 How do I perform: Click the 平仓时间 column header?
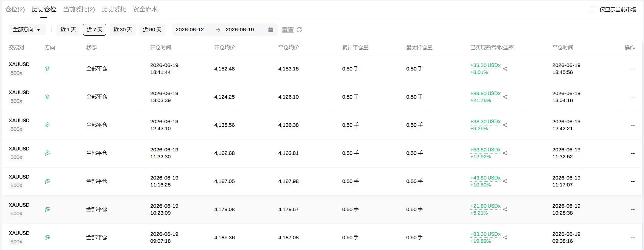coord(563,47)
